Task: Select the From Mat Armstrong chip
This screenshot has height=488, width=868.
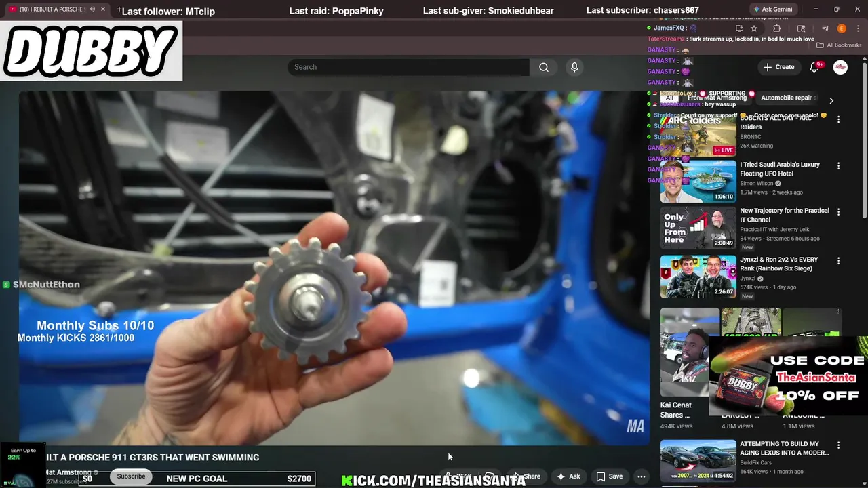Action: pyautogui.click(x=717, y=98)
